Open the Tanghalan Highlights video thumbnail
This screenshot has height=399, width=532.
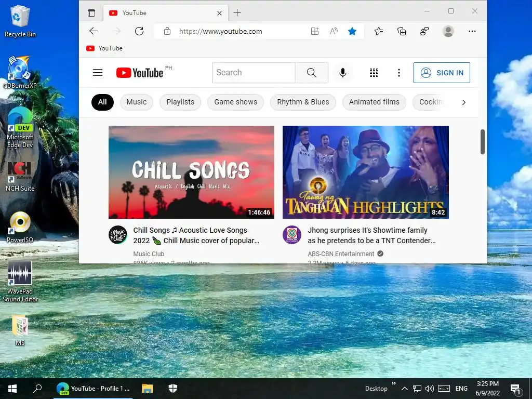365,172
